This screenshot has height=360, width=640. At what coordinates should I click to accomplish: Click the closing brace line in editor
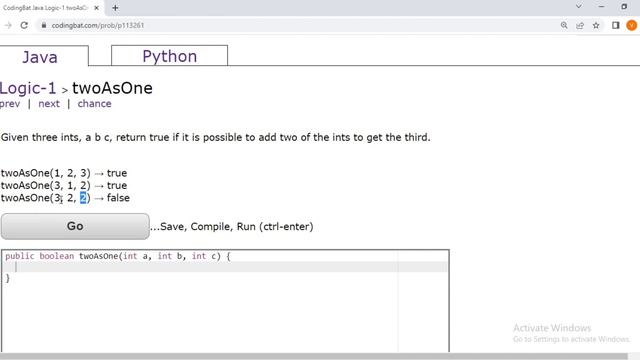(x=7, y=278)
